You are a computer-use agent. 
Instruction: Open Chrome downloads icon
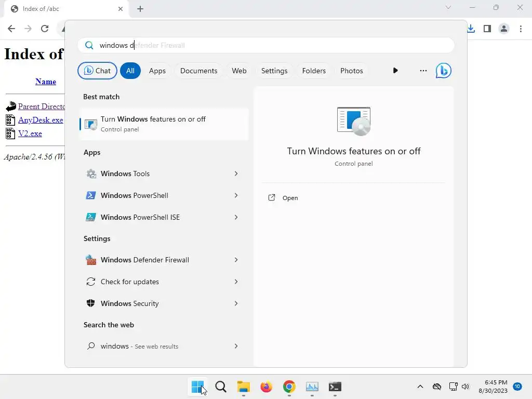pyautogui.click(x=471, y=29)
